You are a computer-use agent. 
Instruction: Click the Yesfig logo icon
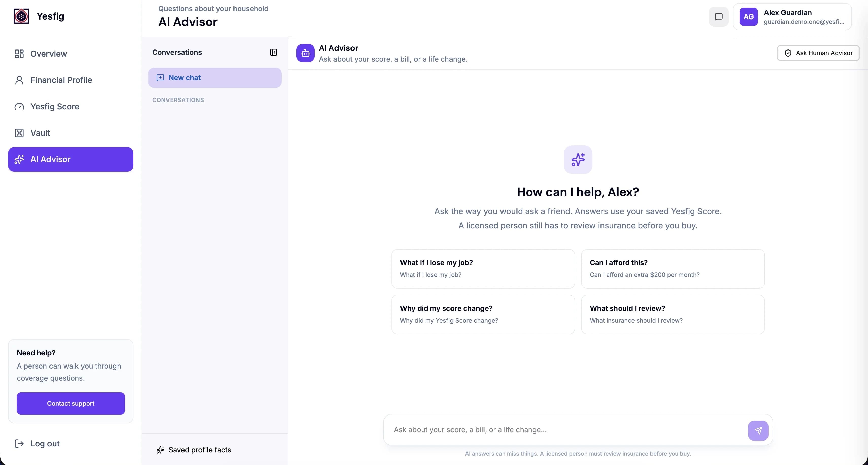(21, 16)
